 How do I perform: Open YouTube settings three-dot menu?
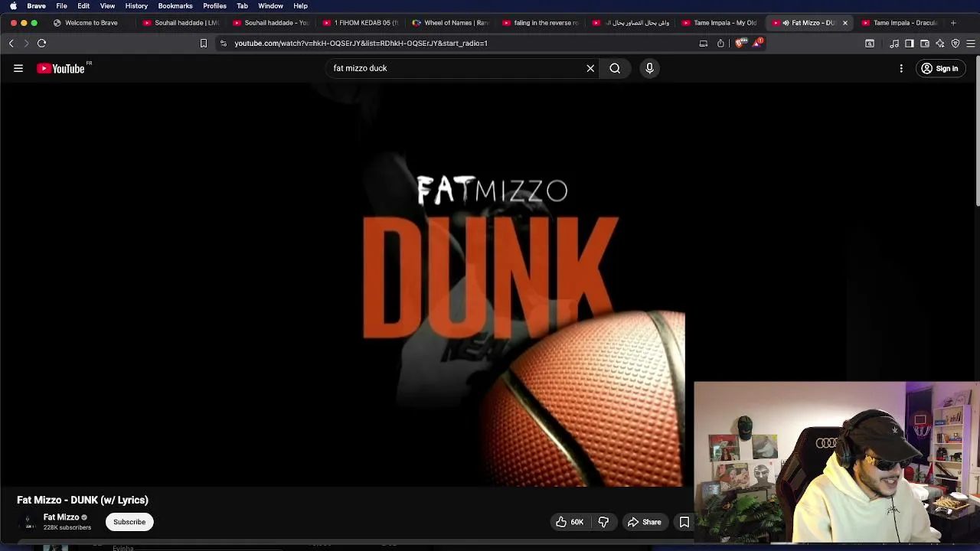tap(901, 69)
